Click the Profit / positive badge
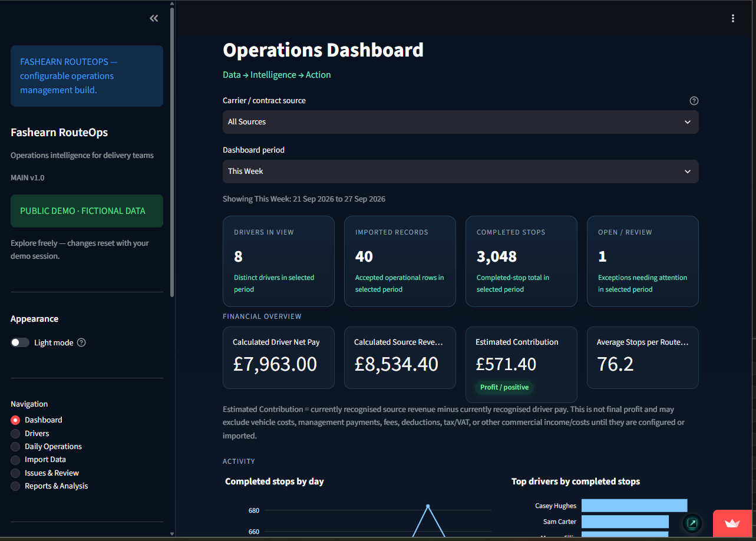 pos(504,387)
